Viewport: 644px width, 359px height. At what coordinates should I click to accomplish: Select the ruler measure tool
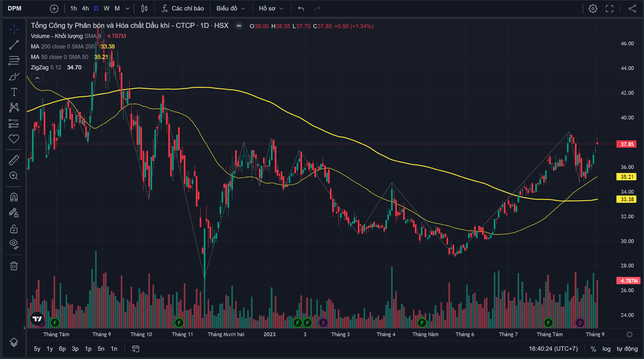14,160
